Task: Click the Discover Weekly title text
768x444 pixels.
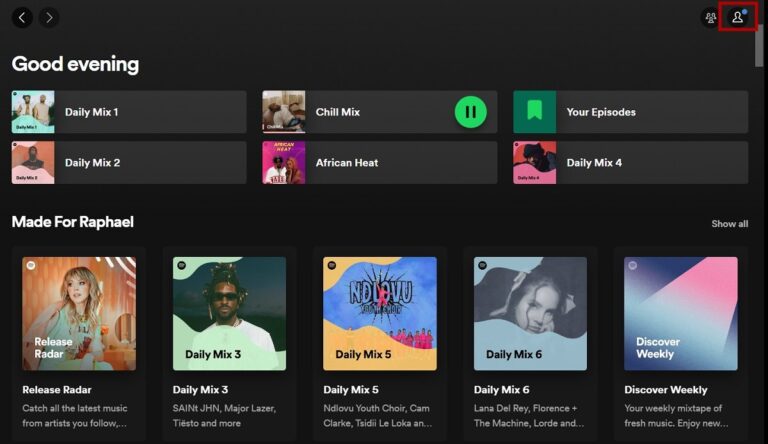Action: tap(665, 390)
